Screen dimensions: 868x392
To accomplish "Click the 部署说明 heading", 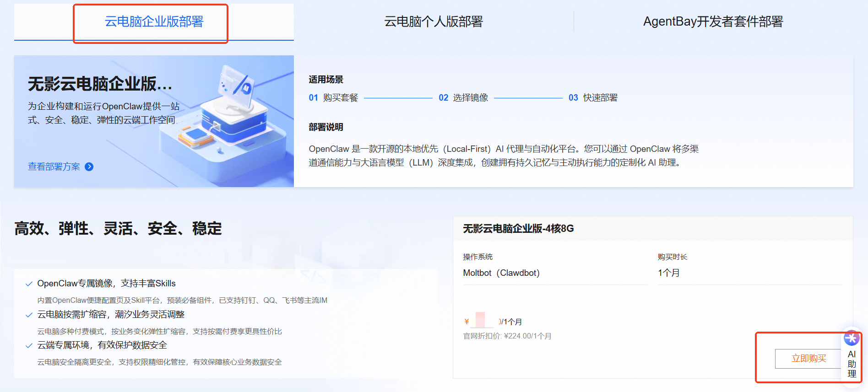I will 326,127.
